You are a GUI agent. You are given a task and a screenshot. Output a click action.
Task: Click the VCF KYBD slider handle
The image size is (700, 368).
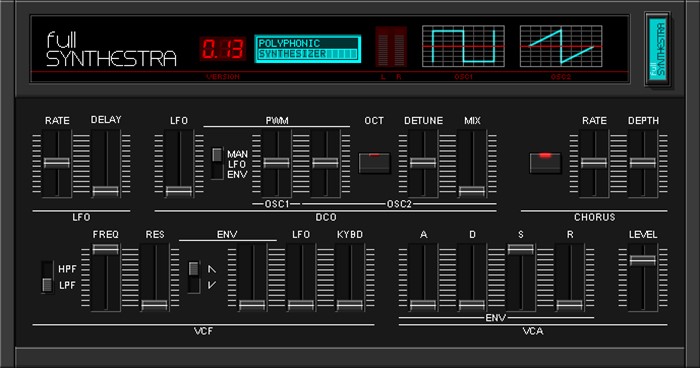[x=350, y=305]
